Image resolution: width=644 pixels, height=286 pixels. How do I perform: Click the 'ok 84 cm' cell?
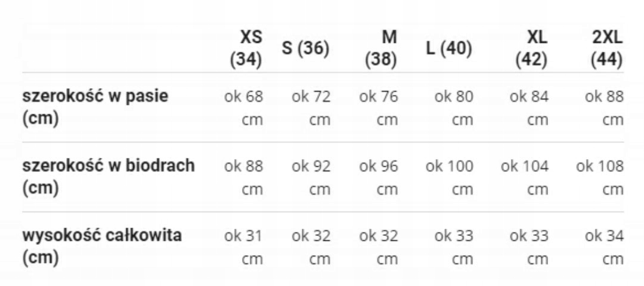[x=529, y=107]
